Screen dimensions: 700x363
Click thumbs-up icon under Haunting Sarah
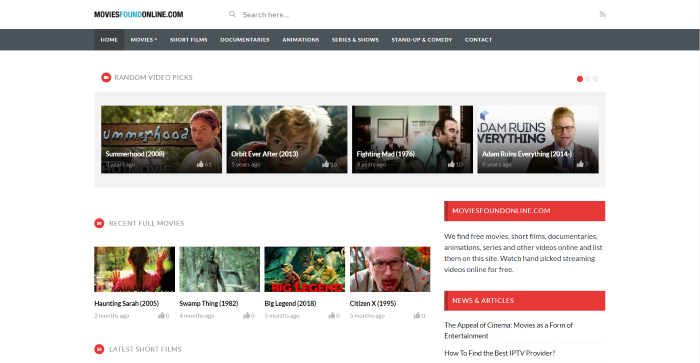click(161, 316)
